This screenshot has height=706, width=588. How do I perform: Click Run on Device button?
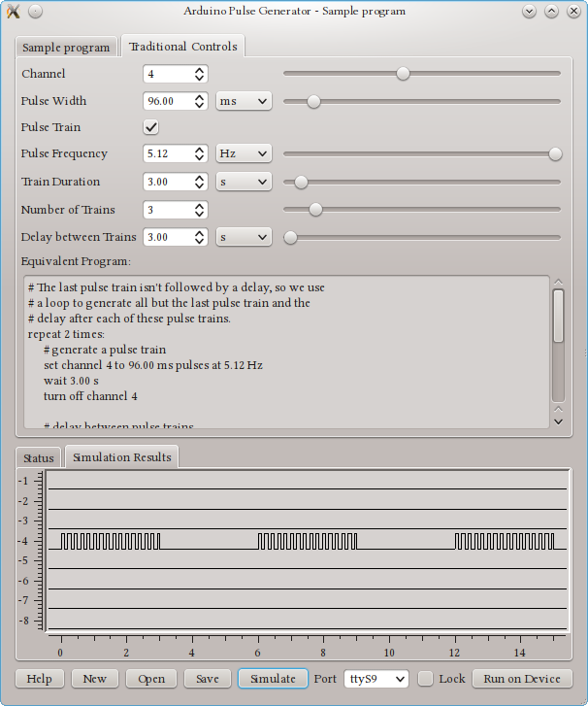[522, 679]
